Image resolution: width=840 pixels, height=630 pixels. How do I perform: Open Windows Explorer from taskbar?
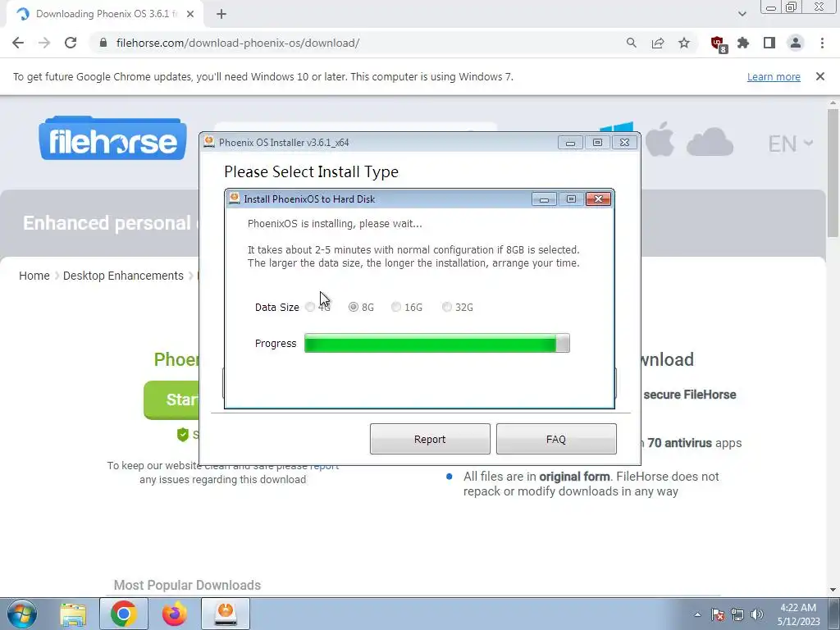pyautogui.click(x=73, y=614)
